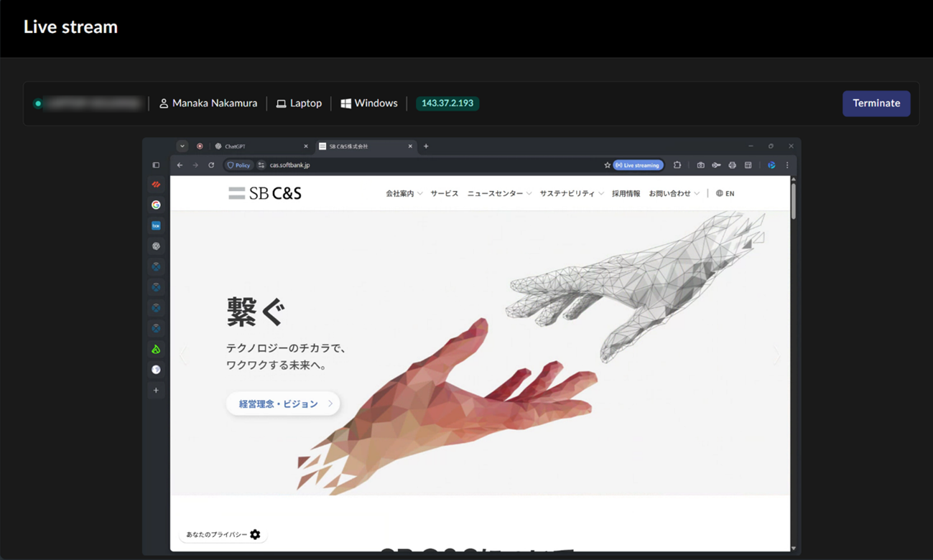Open browser extensions puzzle icon
Screen dimensions: 933x560
click(677, 164)
